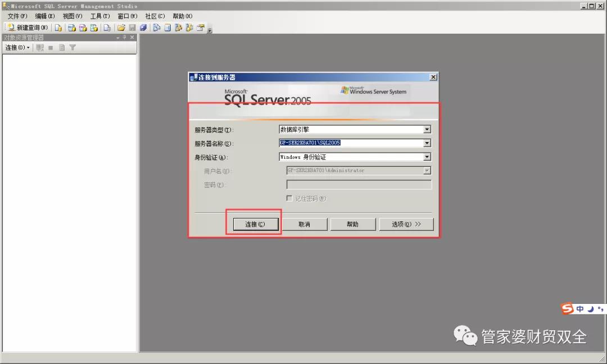Click the disabled 密码 password field
This screenshot has height=364, width=607.
[359, 184]
